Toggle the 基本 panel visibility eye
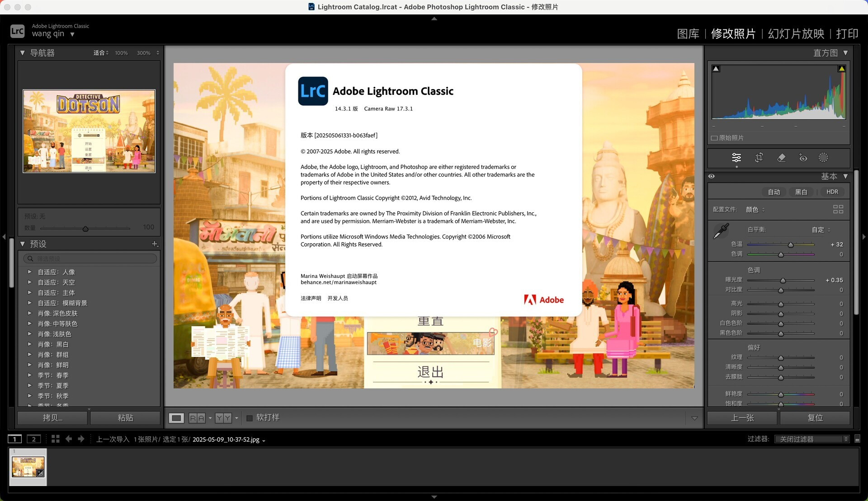The width and height of the screenshot is (868, 501). [712, 177]
